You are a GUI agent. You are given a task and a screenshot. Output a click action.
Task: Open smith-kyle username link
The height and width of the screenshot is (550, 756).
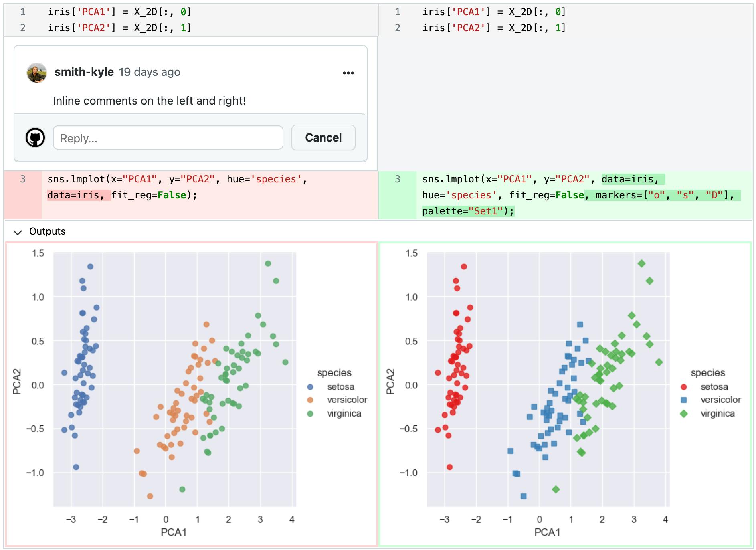coord(84,72)
